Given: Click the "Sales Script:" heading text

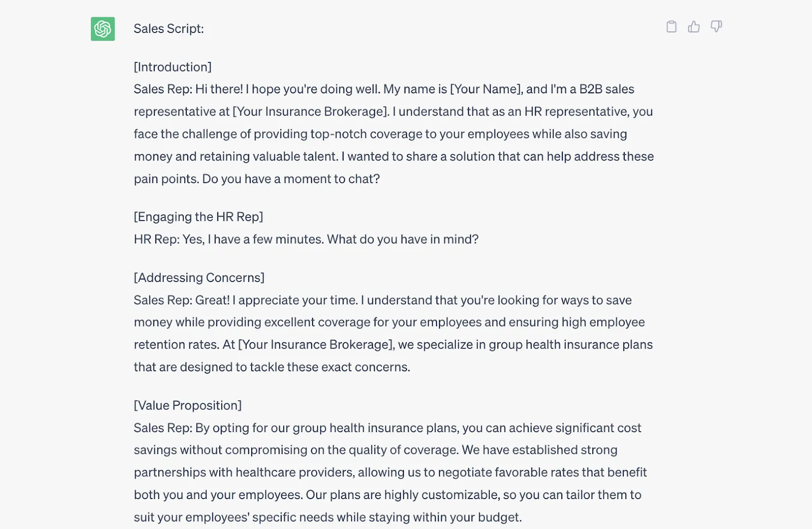Looking at the screenshot, I should tap(168, 29).
